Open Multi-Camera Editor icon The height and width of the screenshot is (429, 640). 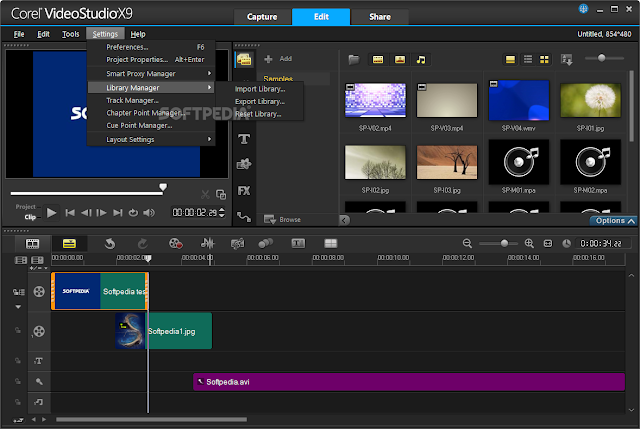(331, 244)
